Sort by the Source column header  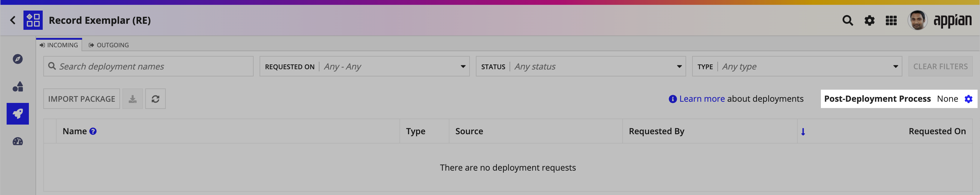[469, 131]
